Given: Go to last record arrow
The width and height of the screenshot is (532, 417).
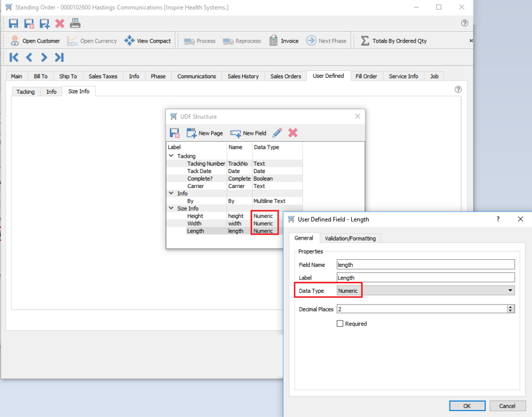Looking at the screenshot, I should coord(59,58).
